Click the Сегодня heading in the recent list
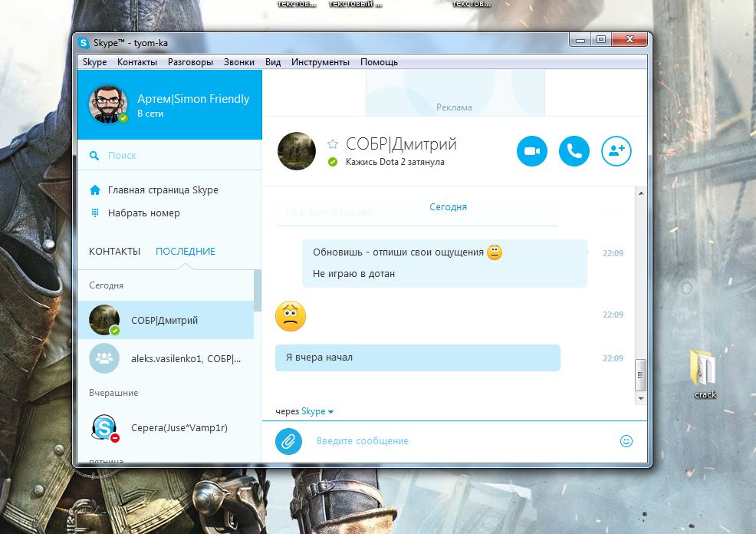 coord(106,285)
